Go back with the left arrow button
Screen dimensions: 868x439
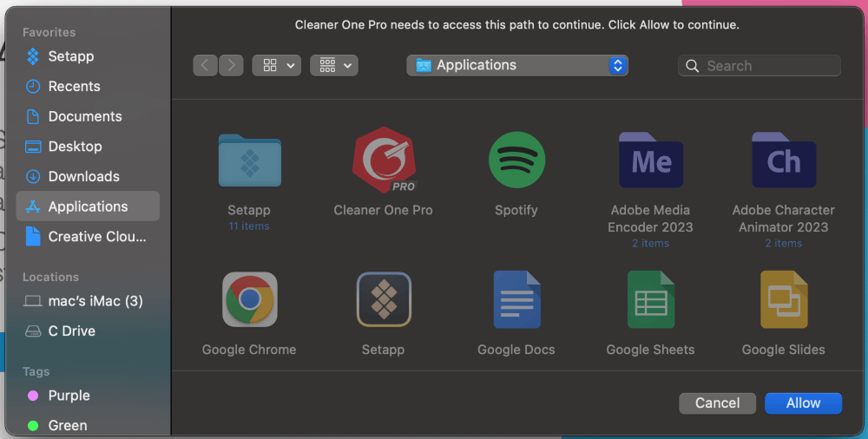coord(205,65)
